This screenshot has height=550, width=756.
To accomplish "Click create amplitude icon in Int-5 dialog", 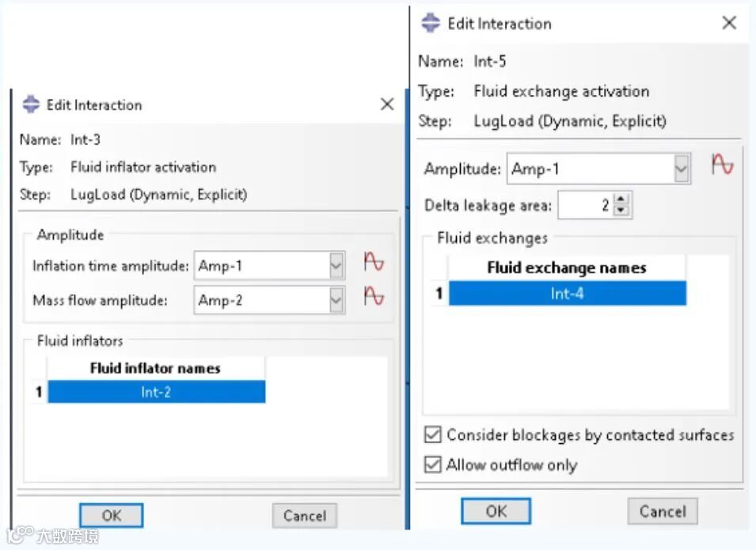I will 722,165.
